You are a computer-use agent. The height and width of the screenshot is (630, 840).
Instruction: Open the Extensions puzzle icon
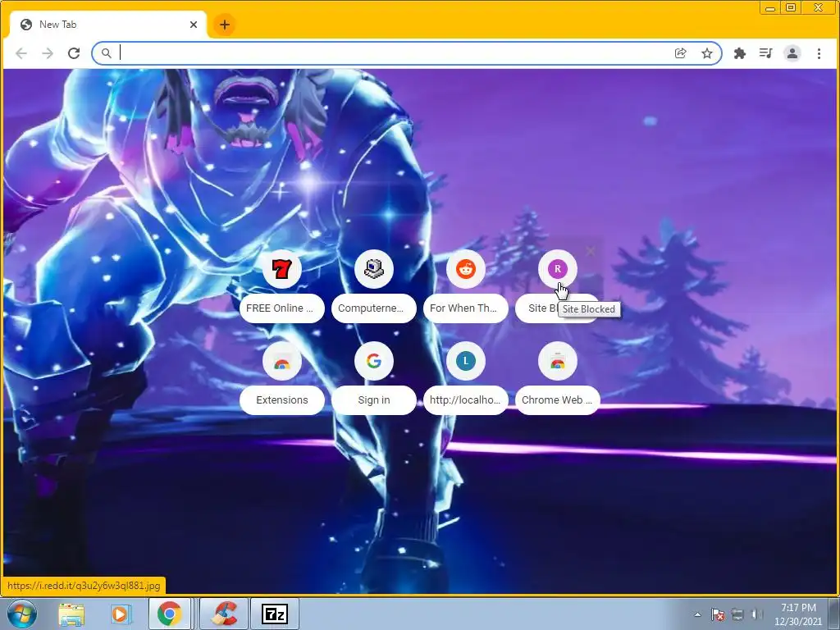pos(740,53)
